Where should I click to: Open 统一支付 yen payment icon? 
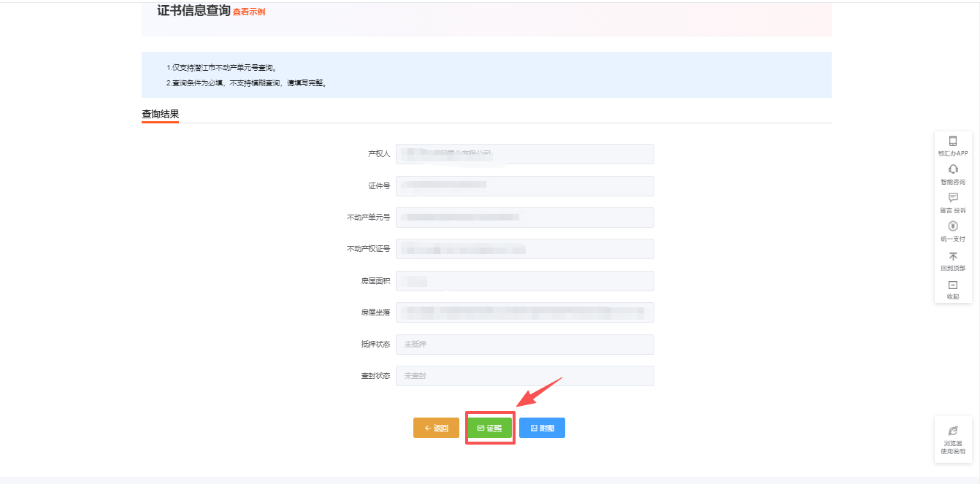click(953, 226)
